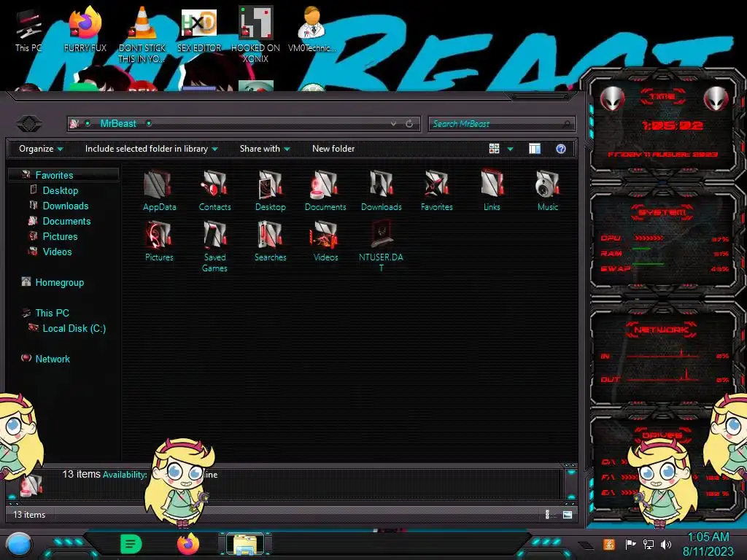Screen dimensions: 747x560
Task: Click the Explorer back navigation button
Action: pyautogui.click(x=29, y=124)
